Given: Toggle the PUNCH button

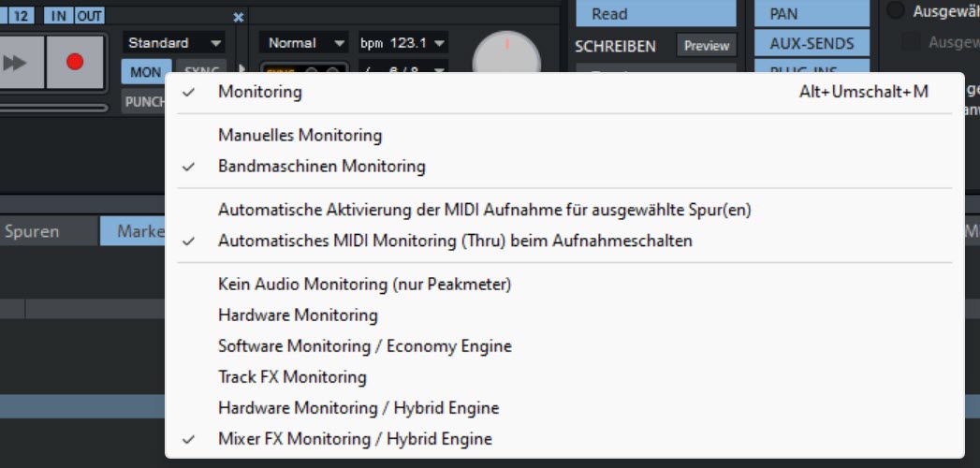Looking at the screenshot, I should (x=145, y=101).
